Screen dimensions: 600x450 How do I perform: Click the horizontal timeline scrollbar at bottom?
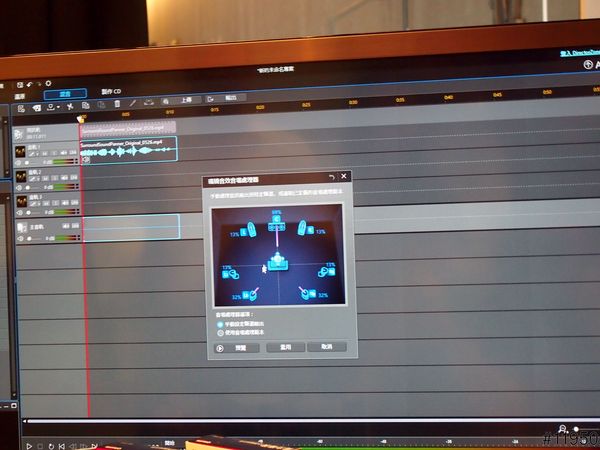(x=312, y=421)
